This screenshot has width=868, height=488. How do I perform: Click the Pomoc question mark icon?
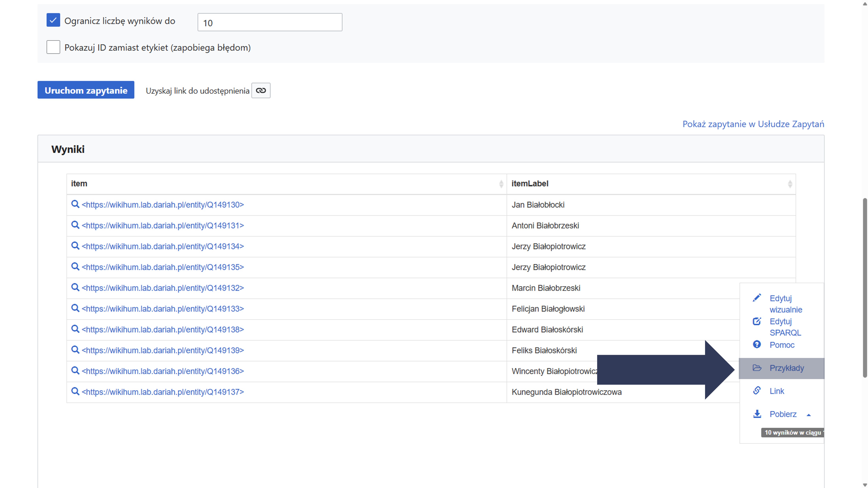click(757, 344)
